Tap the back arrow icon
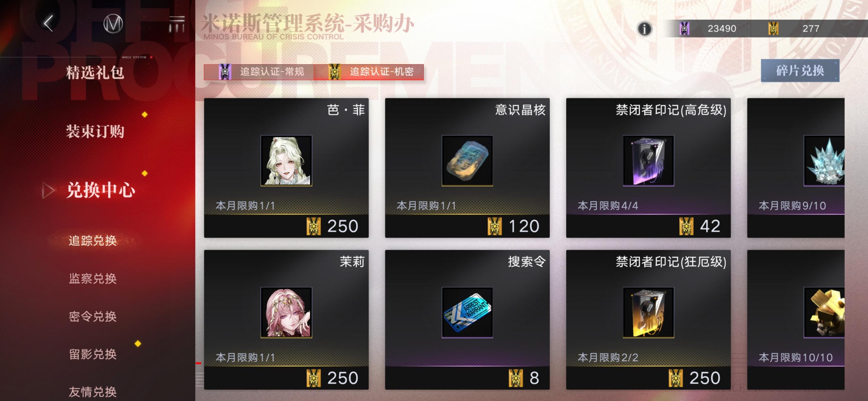The image size is (868, 401). click(49, 23)
